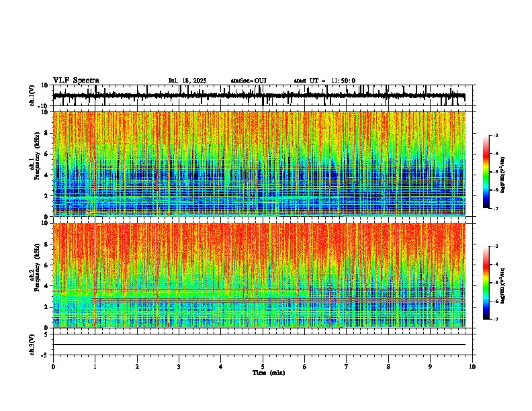Click the ch.1(V) waveform axis label
Image resolution: width=532 pixels, height=411 pixels.
click(32, 95)
